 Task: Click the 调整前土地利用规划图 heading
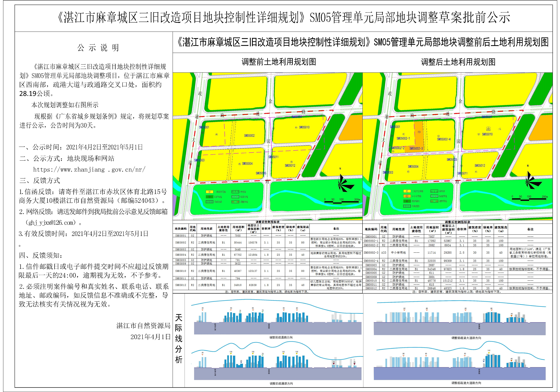279,62
